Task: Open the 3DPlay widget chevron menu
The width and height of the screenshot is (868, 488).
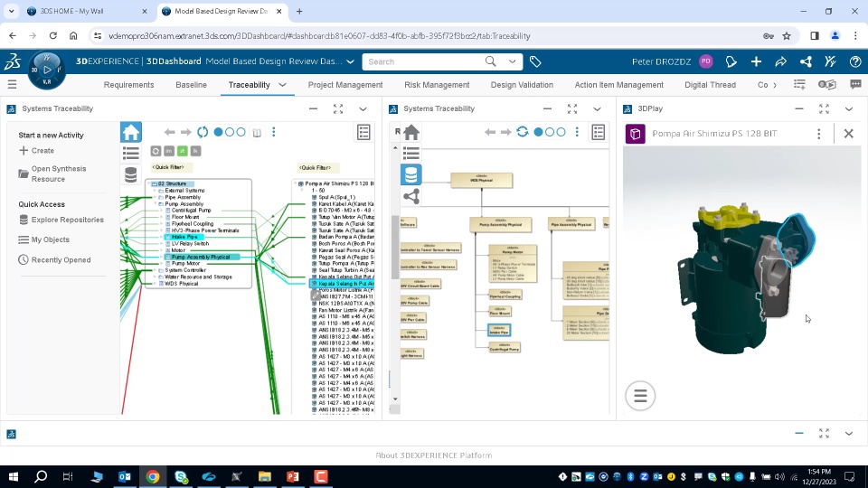Action: pos(849,109)
